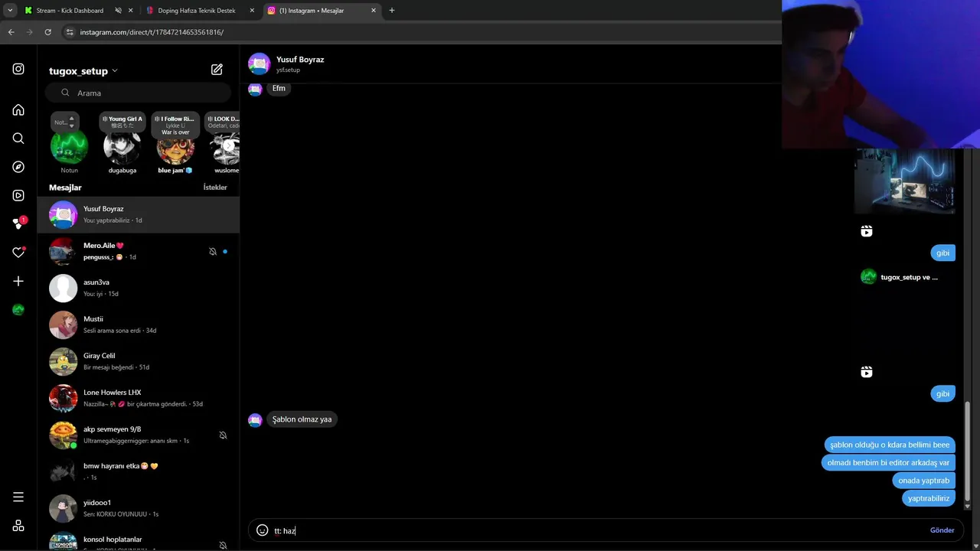This screenshot has width=980, height=551.
Task: Go to Home feed icon
Action: 18,109
